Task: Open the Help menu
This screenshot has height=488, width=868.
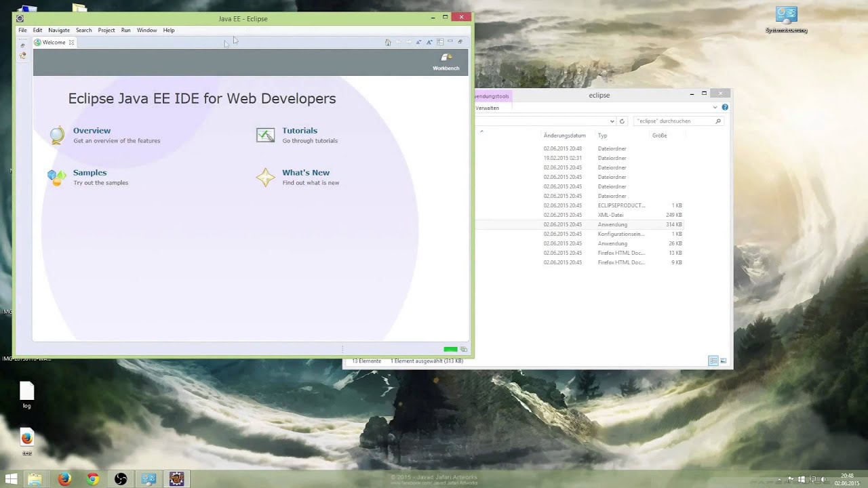Action: pyautogui.click(x=169, y=30)
